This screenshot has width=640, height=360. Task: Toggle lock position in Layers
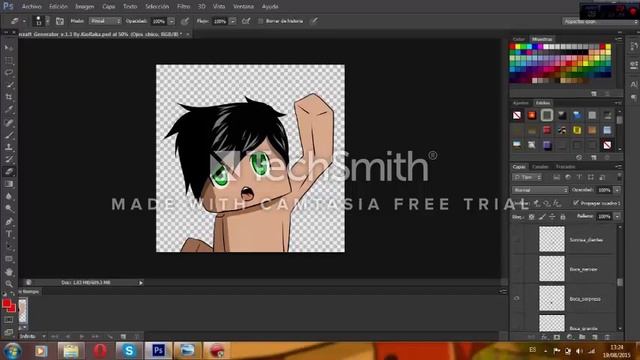[552, 217]
